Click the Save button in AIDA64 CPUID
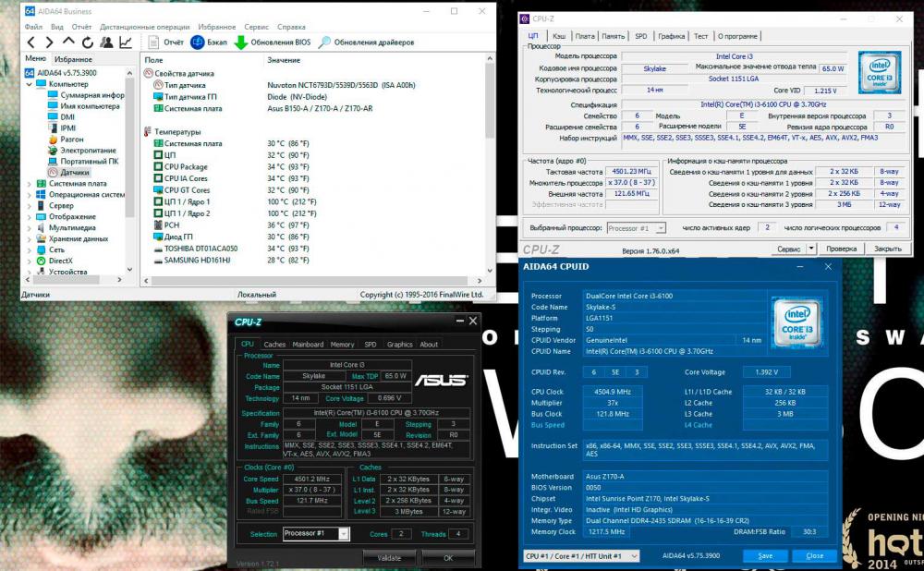 pos(765,555)
